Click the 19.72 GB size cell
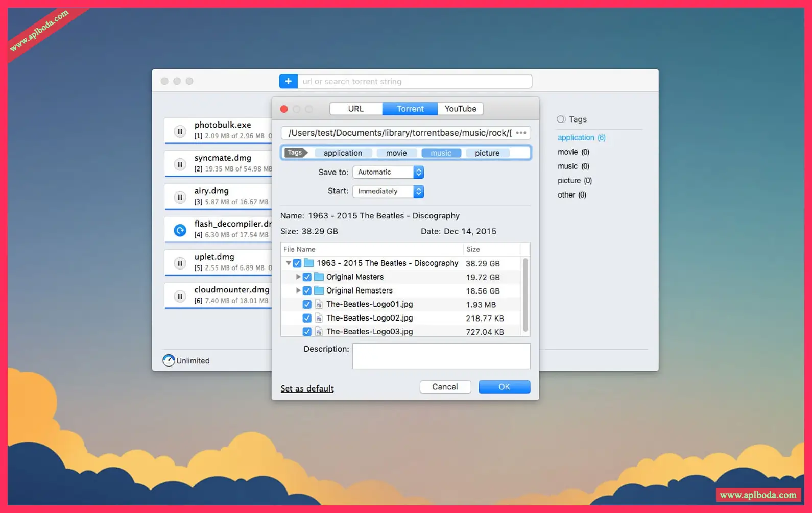 coord(483,277)
